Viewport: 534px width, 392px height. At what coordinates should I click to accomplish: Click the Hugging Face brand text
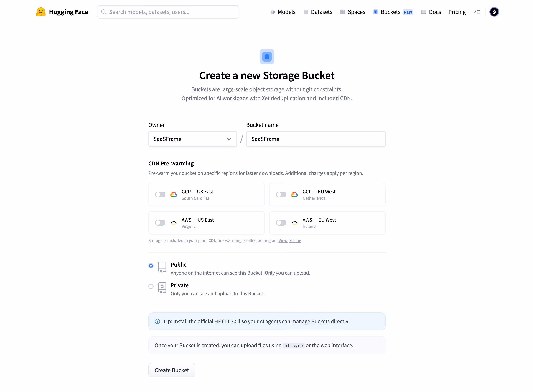click(x=68, y=12)
